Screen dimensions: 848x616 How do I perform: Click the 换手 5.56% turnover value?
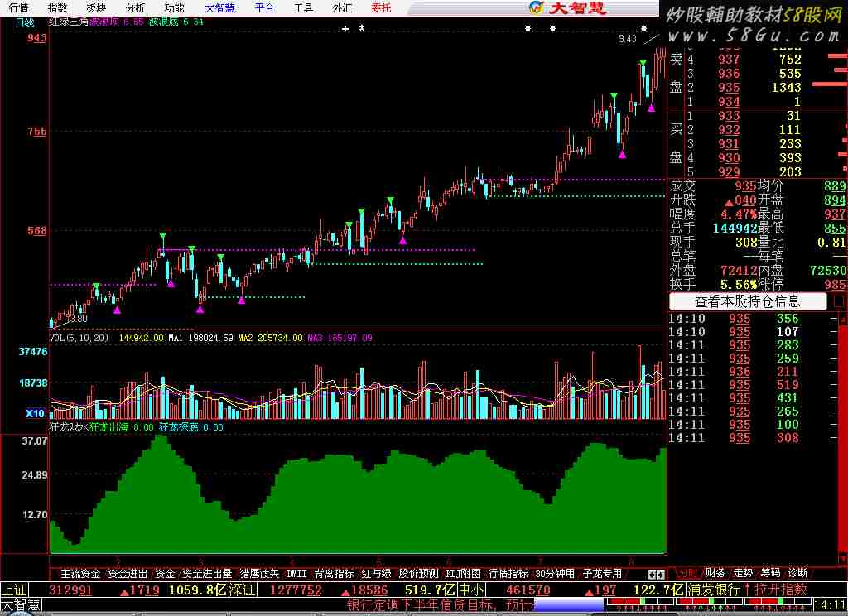[x=738, y=285]
